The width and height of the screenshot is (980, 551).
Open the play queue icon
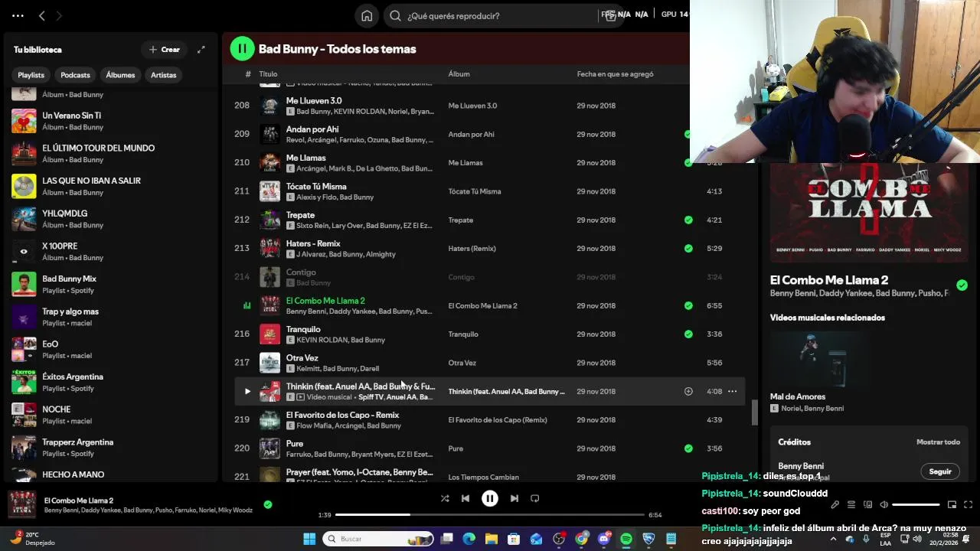click(x=851, y=505)
